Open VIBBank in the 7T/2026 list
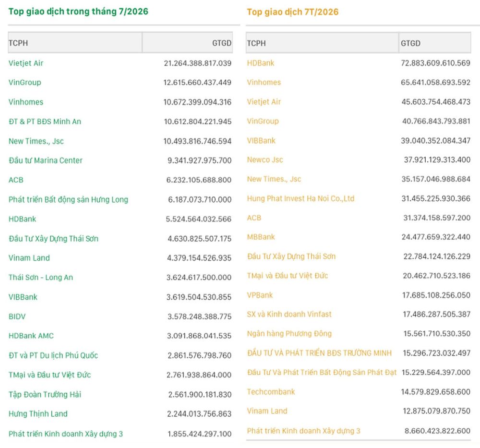Viewport: 480px width, 448px height. 262,141
